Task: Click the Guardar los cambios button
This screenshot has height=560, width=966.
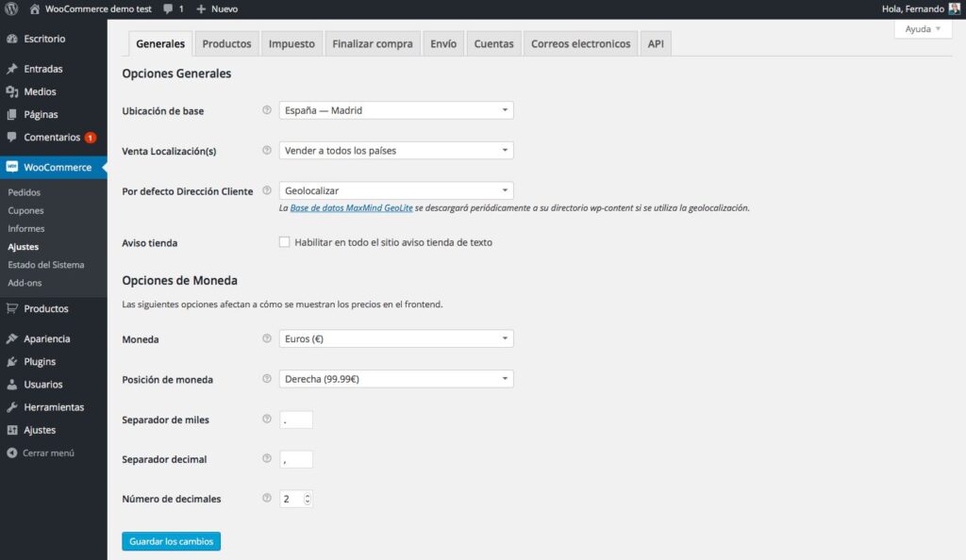Action: point(172,541)
